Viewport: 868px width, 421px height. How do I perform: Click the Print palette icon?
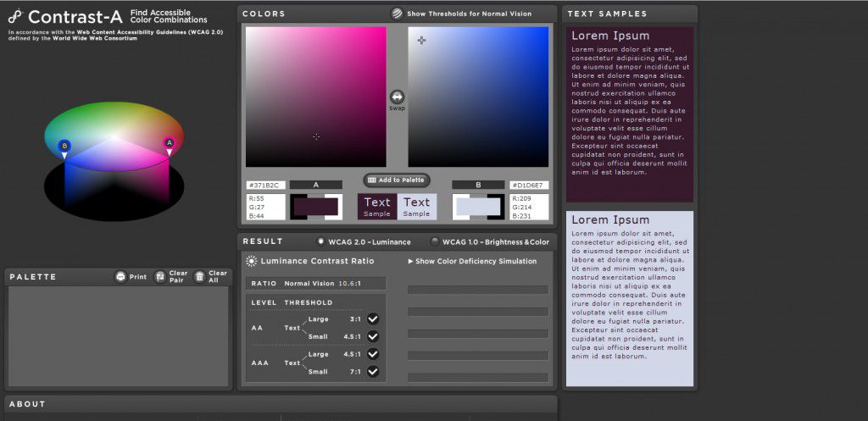point(121,277)
